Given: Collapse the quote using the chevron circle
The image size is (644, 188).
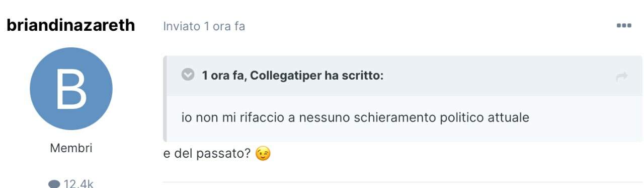Looking at the screenshot, I should pos(188,75).
